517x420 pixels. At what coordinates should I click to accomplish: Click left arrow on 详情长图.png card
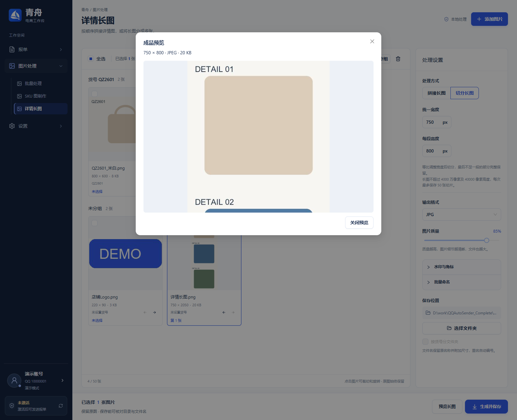click(224, 312)
